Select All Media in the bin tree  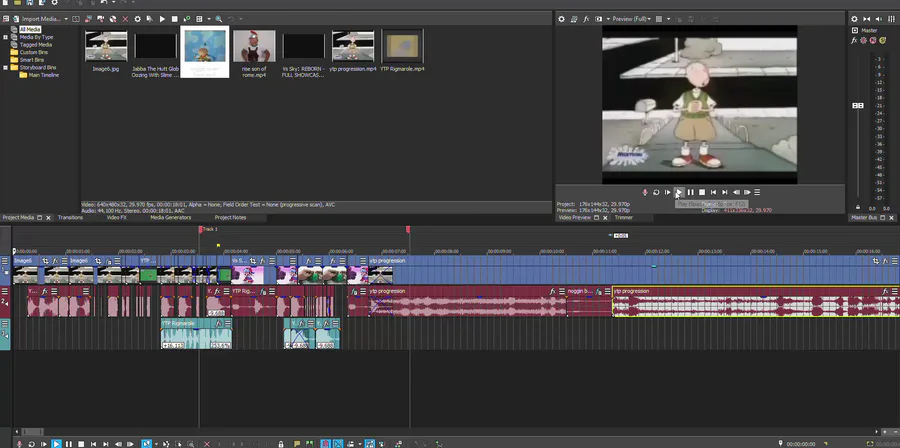[x=29, y=29]
